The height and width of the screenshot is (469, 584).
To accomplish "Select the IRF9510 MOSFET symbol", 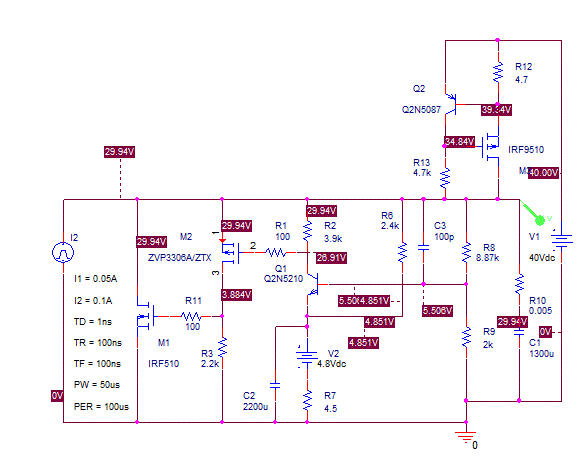I will tap(491, 147).
